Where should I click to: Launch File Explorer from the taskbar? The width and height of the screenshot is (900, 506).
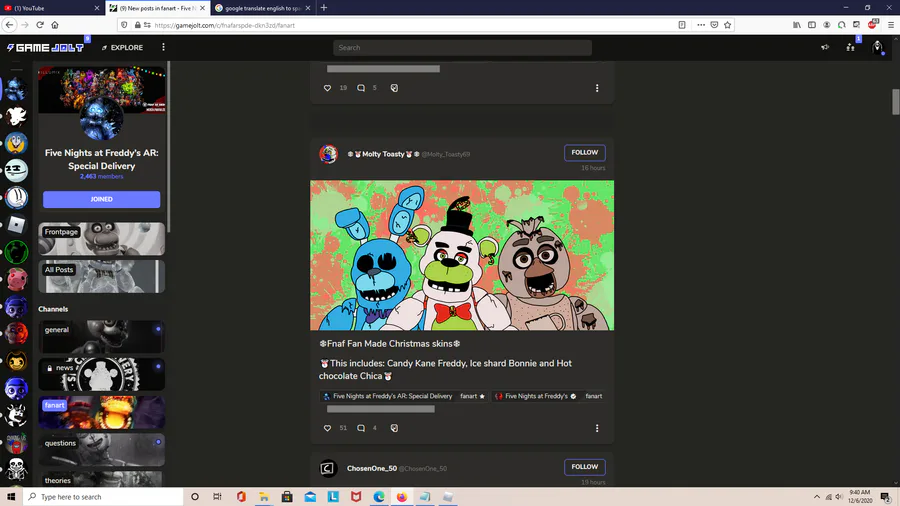[263, 496]
